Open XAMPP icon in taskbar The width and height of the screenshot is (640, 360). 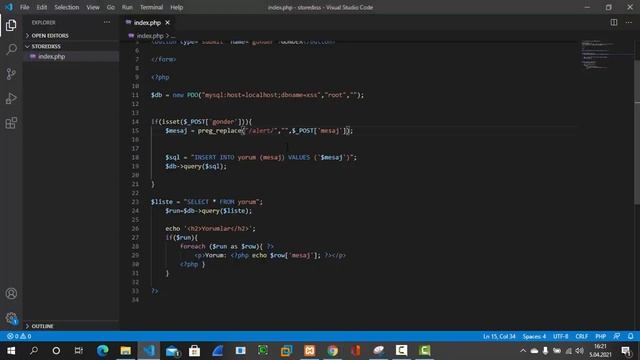(x=309, y=351)
